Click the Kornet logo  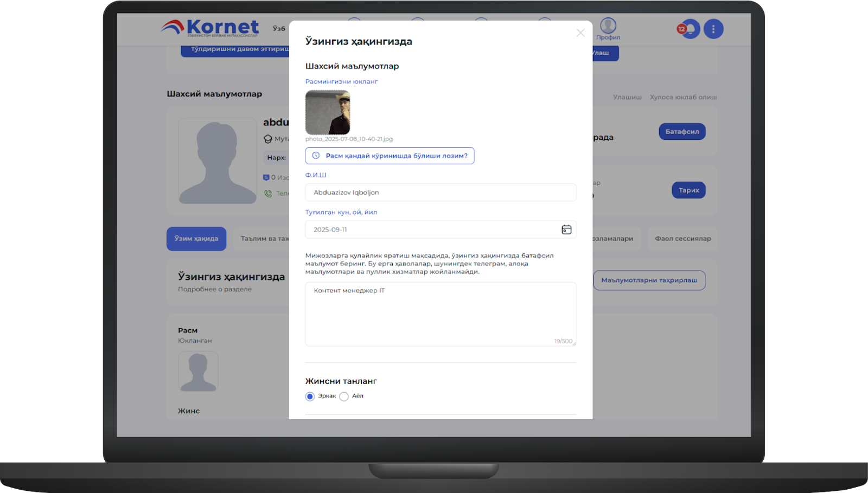tap(210, 27)
